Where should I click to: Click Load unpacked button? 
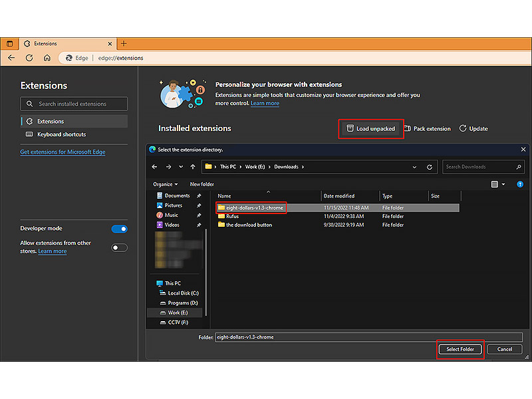[371, 128]
